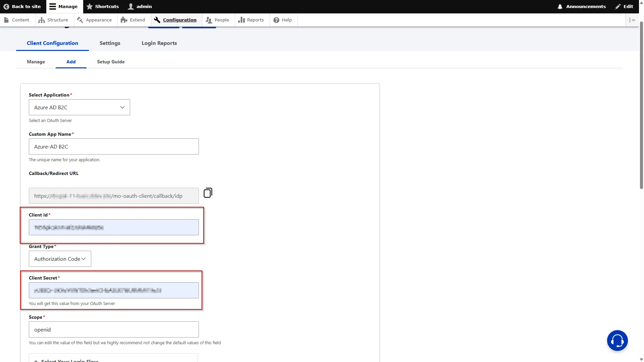Collapse the toolbar orientation toggle icon
The height and width of the screenshot is (362, 644).
(x=632, y=20)
